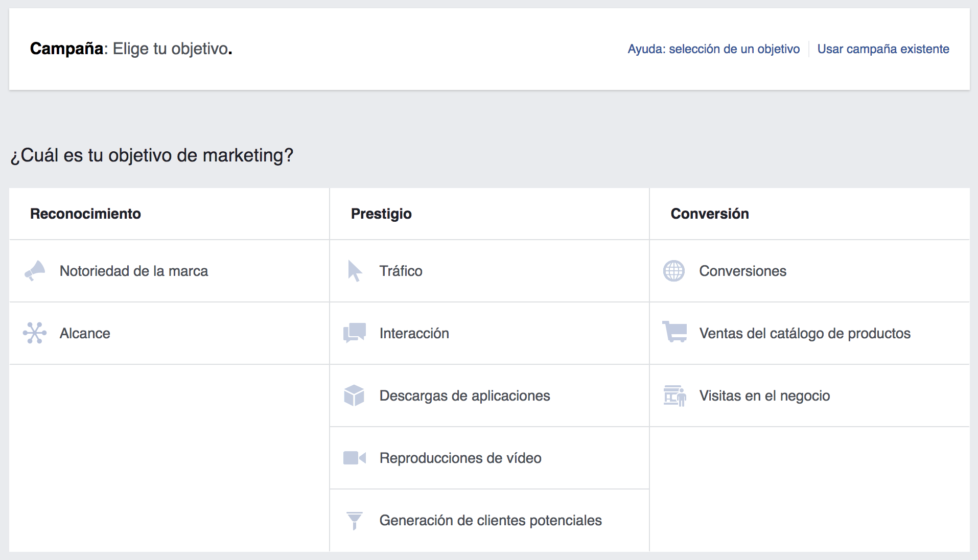This screenshot has height=560, width=978.
Task: Click the video camera icon
Action: 355,458
